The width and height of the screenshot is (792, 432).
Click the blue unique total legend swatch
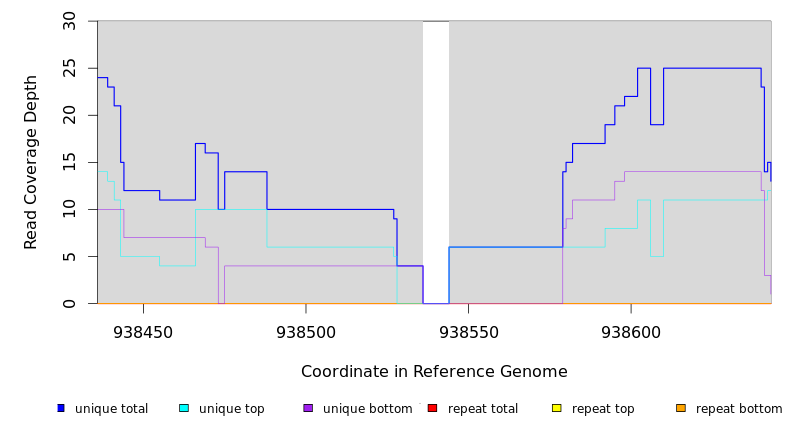tap(61, 408)
